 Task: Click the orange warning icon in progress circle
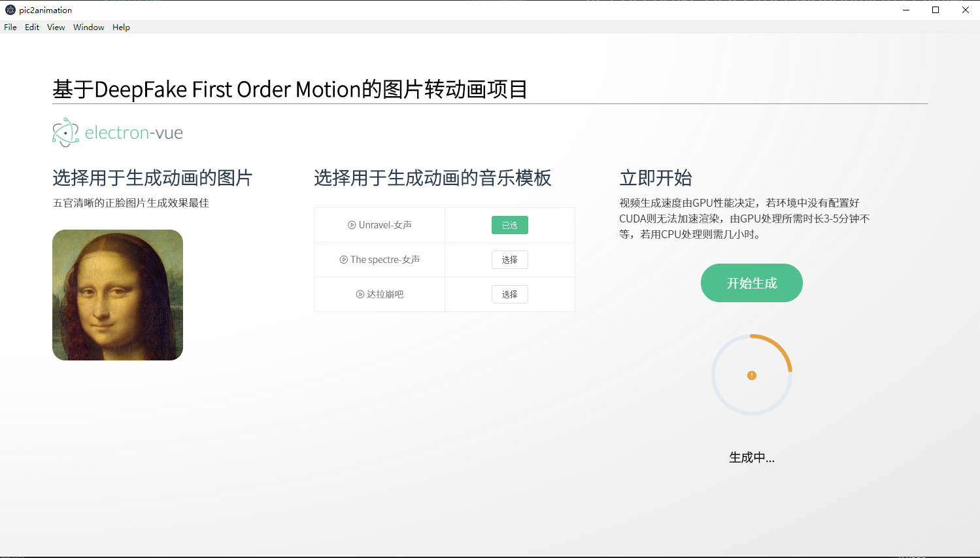[752, 375]
